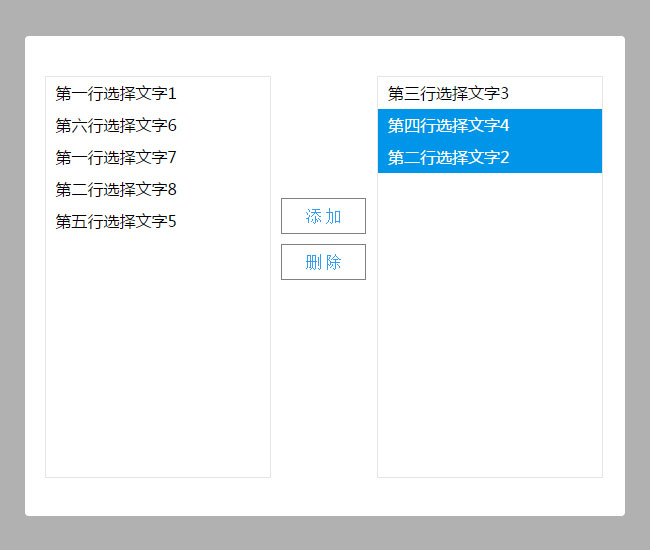Deselect the highlighted 第四行选择文字4 item

point(449,126)
